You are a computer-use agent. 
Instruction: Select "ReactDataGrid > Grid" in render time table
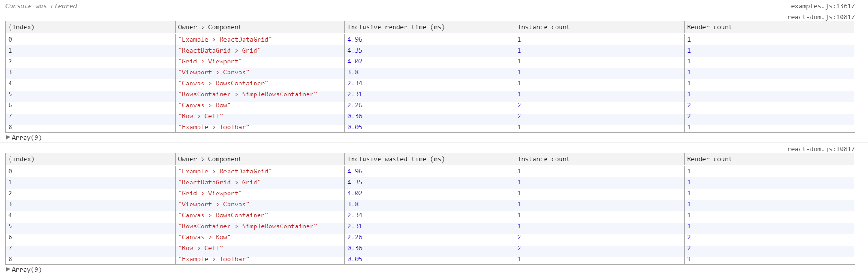coord(219,50)
